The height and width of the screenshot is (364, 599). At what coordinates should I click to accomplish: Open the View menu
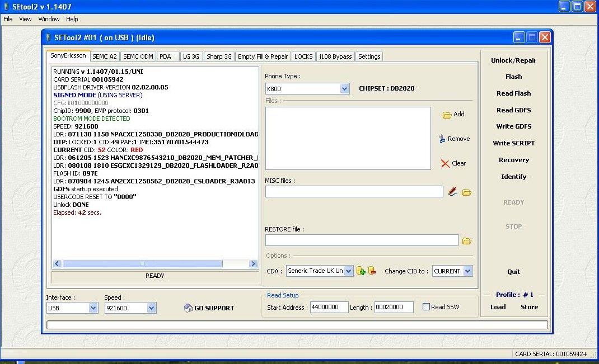25,19
